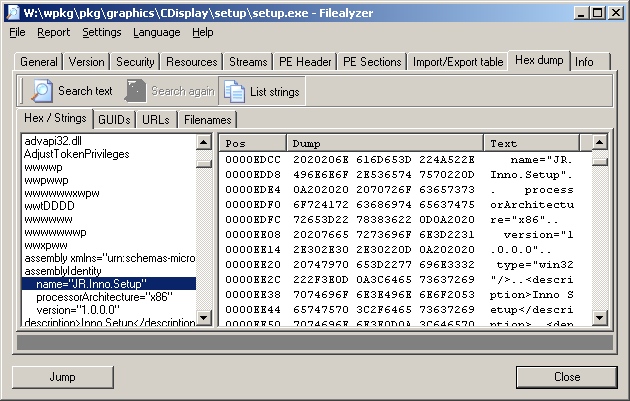The image size is (630, 401).
Task: Click the Dump column header
Action: [385, 143]
